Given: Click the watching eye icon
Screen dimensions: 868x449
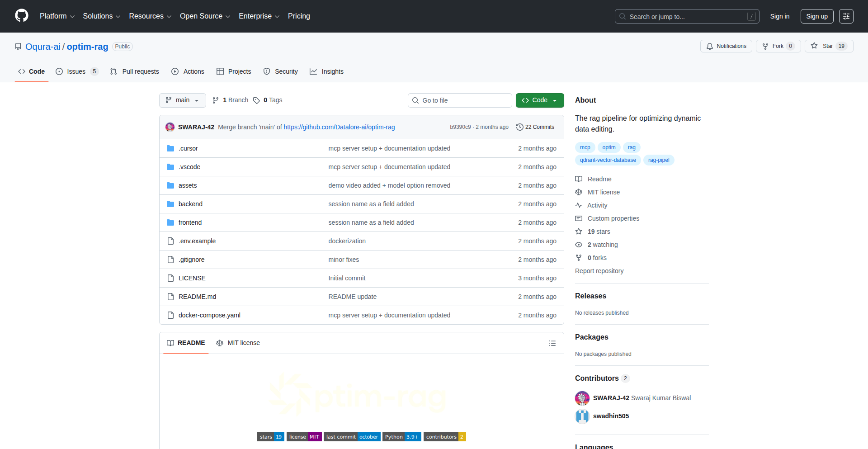Looking at the screenshot, I should [579, 245].
